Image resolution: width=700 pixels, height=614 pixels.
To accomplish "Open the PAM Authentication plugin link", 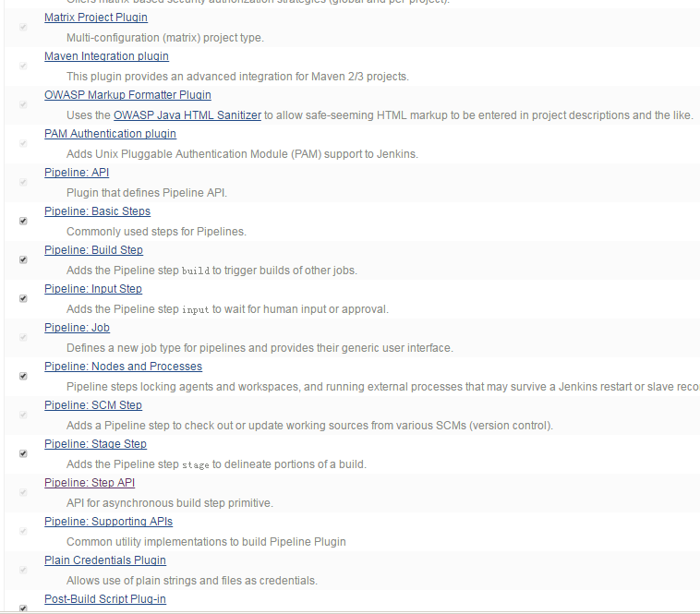I will pos(110,134).
